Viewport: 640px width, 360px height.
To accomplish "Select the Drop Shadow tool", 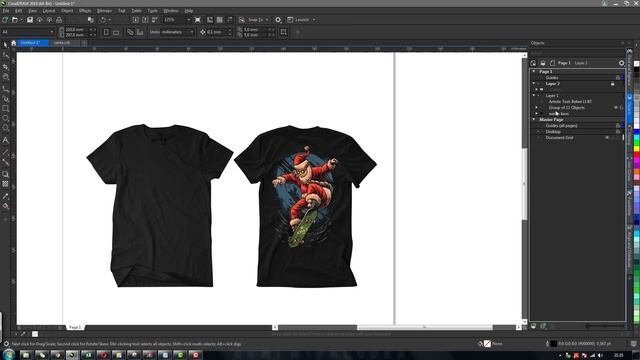I will [5, 174].
